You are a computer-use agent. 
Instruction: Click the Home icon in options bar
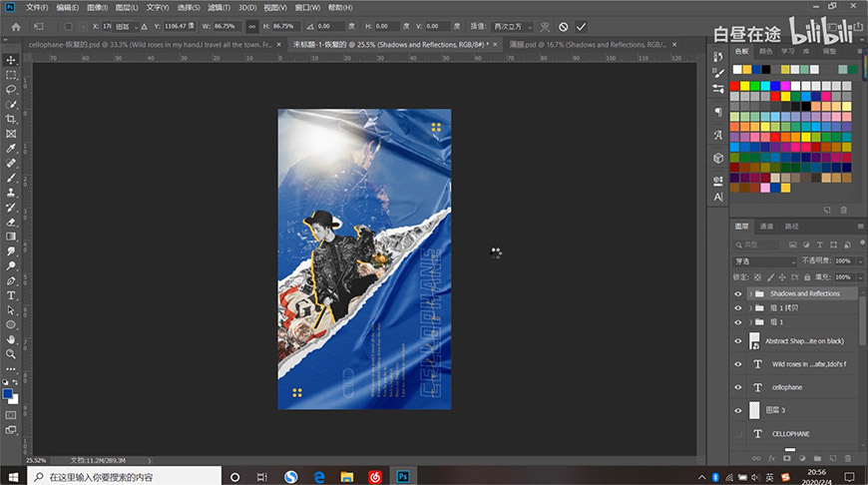point(16,27)
